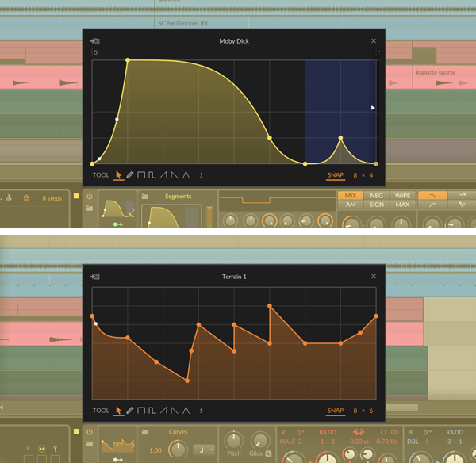Select the highest point on the Terrain 1 curve
The image size is (476, 463).
click(270, 306)
